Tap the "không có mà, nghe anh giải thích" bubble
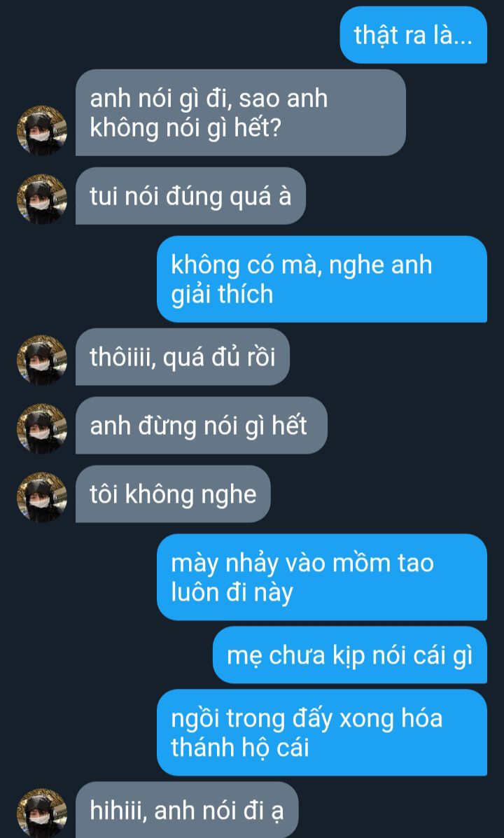Image resolution: width=504 pixels, height=838 pixels. (322, 279)
